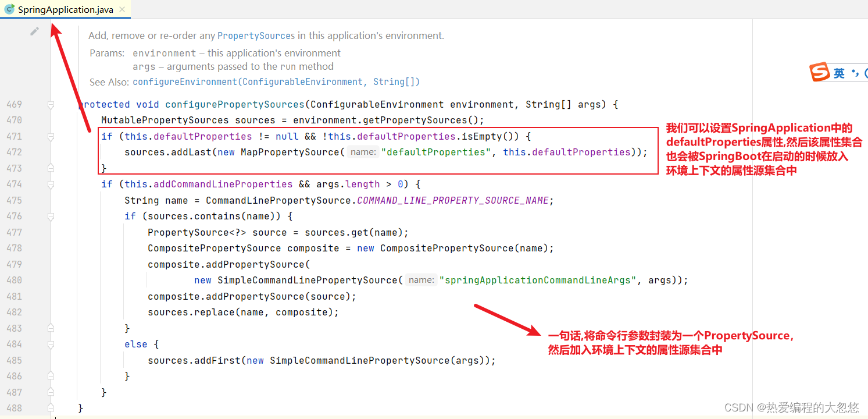Collapse the else block at line 484
Image resolution: width=868 pixels, height=419 pixels.
tap(51, 345)
